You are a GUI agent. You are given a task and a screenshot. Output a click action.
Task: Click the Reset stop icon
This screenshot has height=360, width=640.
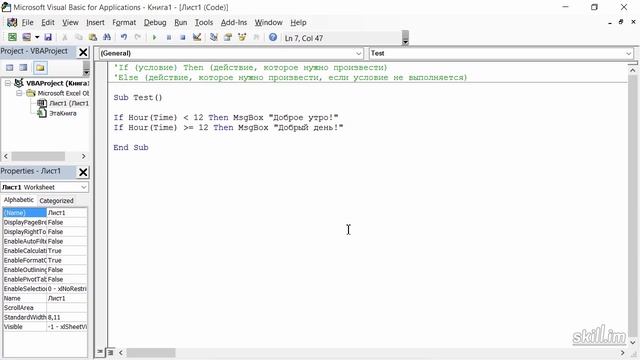coord(182,38)
